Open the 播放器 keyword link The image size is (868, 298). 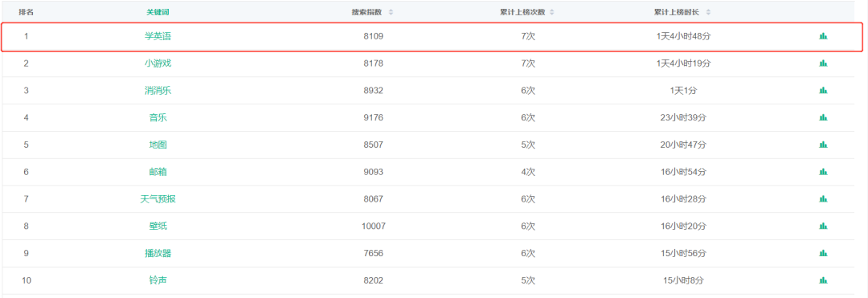[x=158, y=253]
